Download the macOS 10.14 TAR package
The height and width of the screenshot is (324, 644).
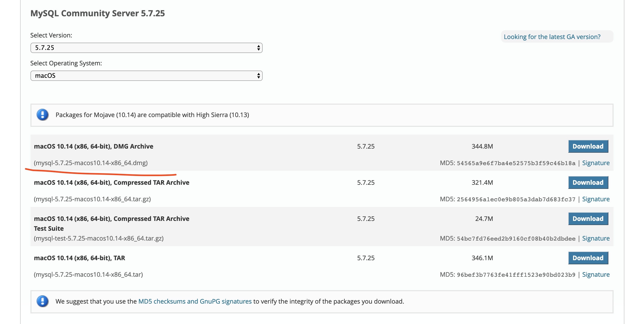[x=588, y=258]
